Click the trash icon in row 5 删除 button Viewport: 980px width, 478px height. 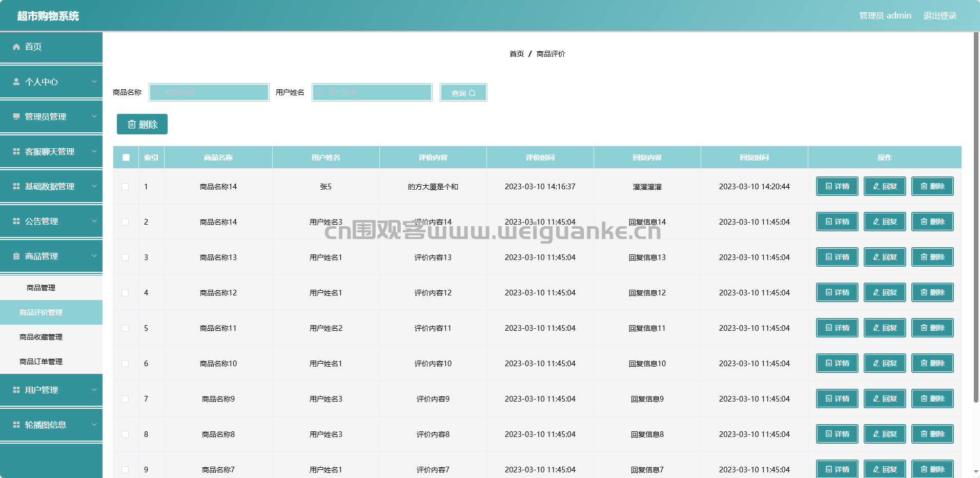tap(924, 328)
